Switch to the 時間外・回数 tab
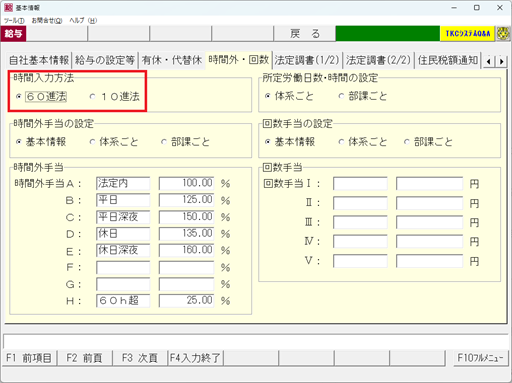 (239, 60)
